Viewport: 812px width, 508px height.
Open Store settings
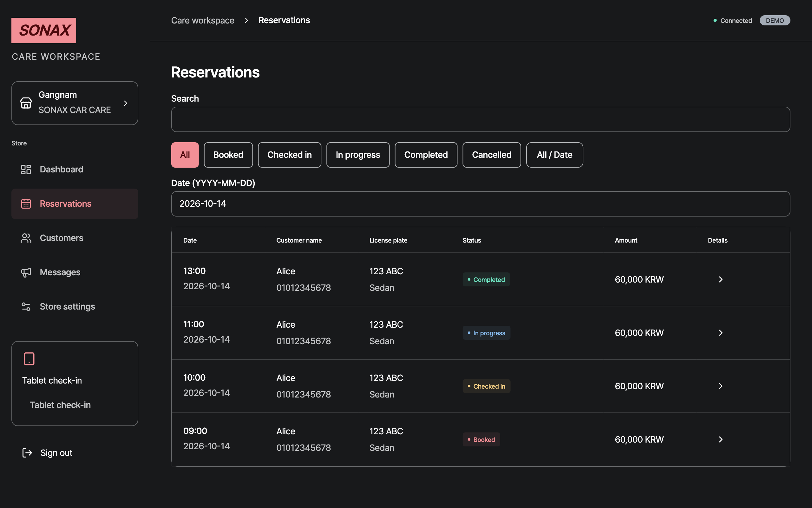pos(75,306)
